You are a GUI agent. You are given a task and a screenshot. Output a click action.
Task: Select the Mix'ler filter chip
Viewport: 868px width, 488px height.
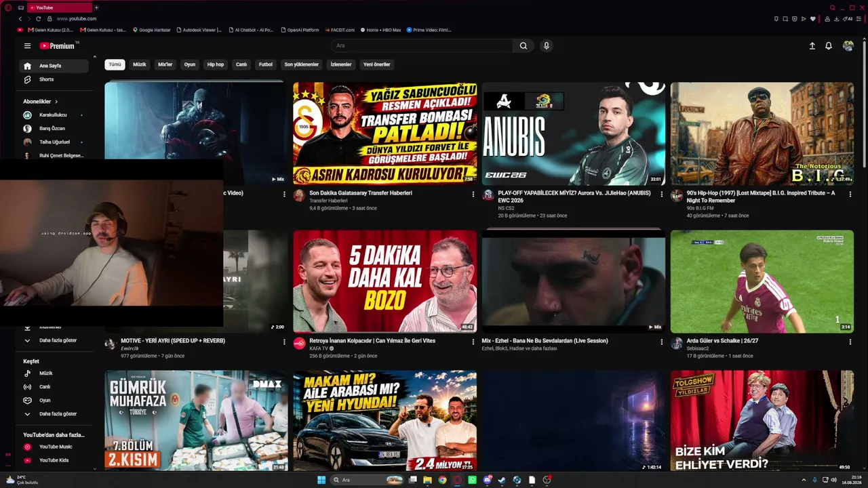pyautogui.click(x=165, y=64)
